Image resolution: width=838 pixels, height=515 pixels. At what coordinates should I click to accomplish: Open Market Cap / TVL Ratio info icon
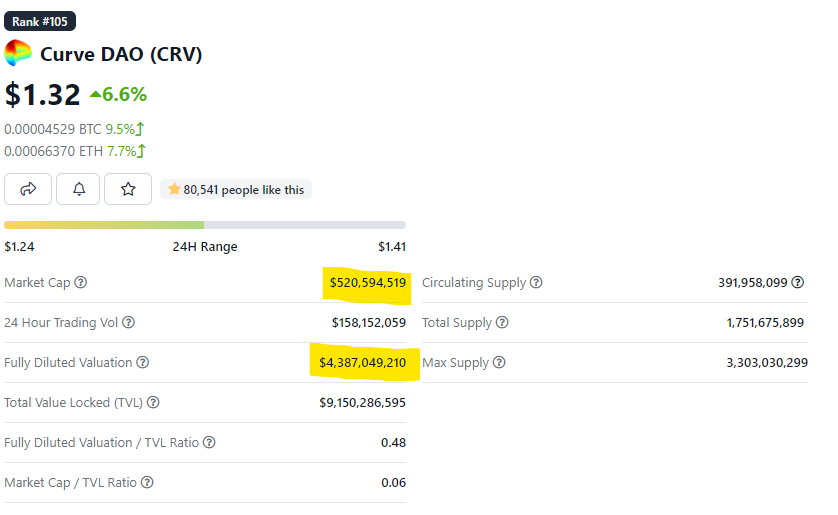pyautogui.click(x=147, y=482)
